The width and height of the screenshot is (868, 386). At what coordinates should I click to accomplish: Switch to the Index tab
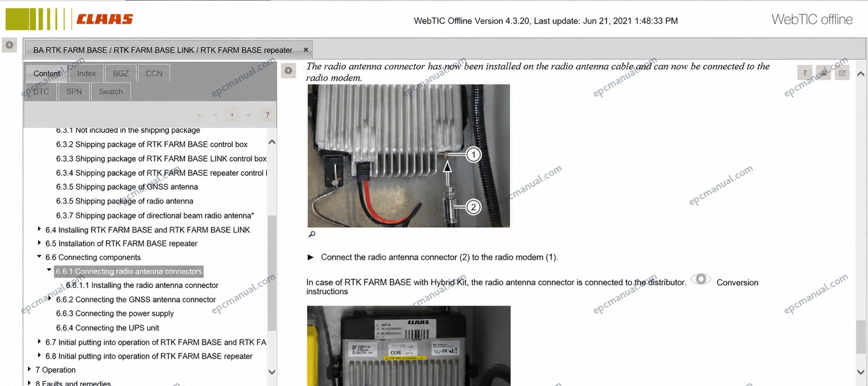click(x=87, y=73)
